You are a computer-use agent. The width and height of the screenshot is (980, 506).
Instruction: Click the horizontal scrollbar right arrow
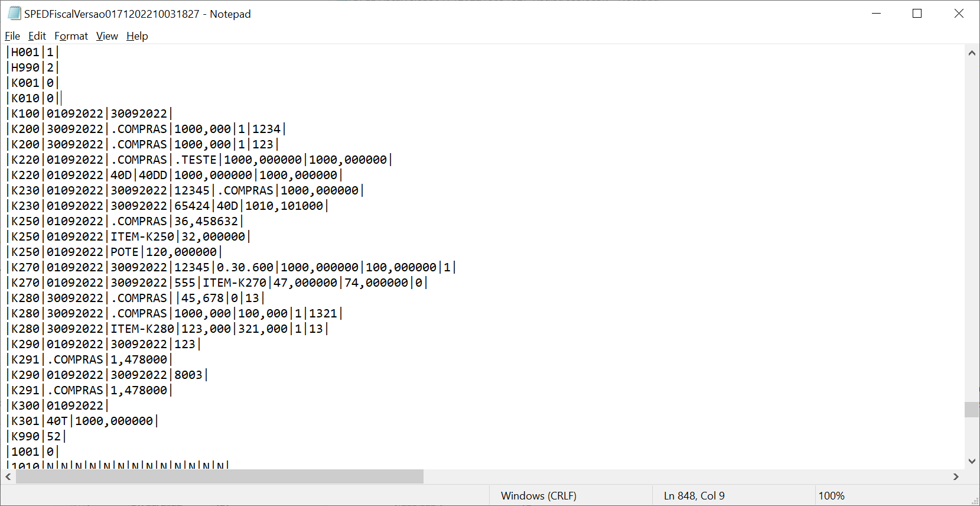click(x=956, y=476)
